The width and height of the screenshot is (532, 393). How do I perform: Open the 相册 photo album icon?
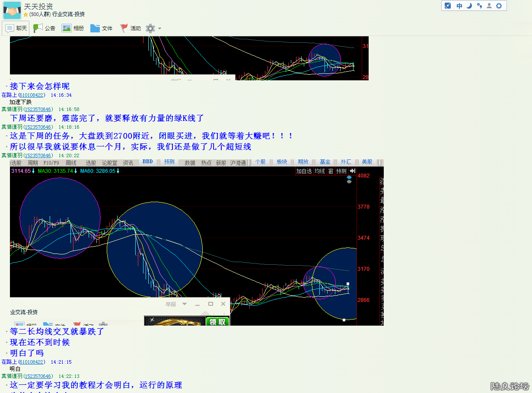click(x=66, y=28)
